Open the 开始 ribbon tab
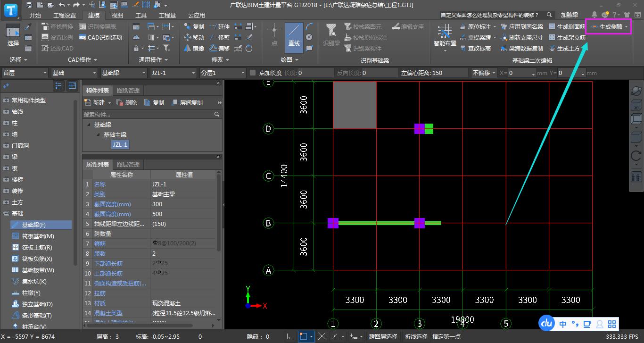 35,15
